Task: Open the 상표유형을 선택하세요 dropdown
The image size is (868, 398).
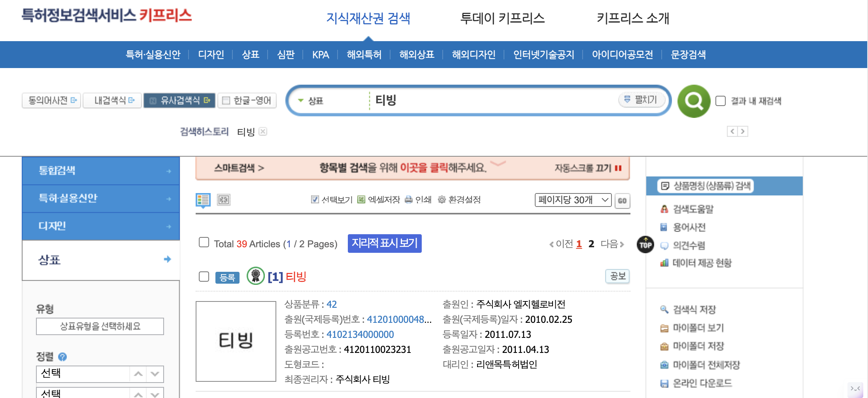Action: [100, 326]
